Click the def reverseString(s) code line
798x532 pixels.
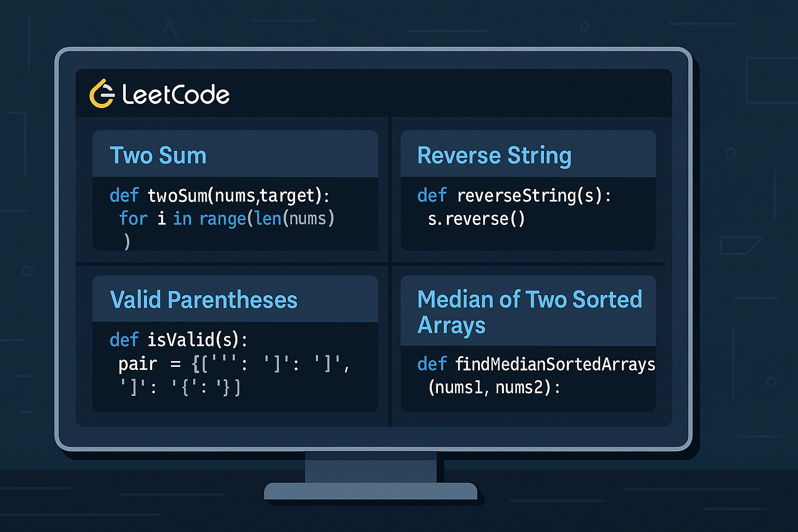pyautogui.click(x=514, y=196)
